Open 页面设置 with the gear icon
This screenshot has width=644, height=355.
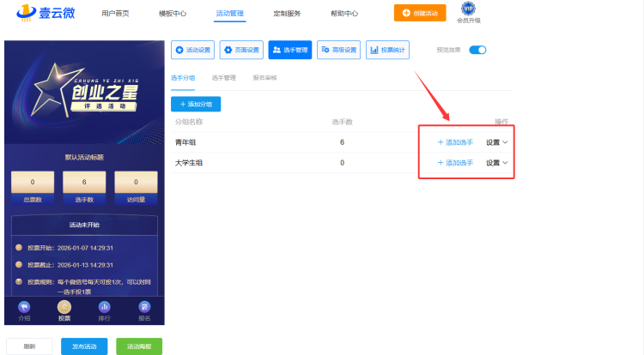[241, 50]
